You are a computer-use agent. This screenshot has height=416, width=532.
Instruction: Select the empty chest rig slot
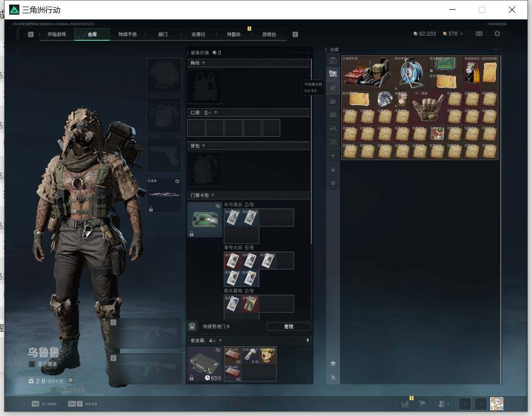point(205,87)
